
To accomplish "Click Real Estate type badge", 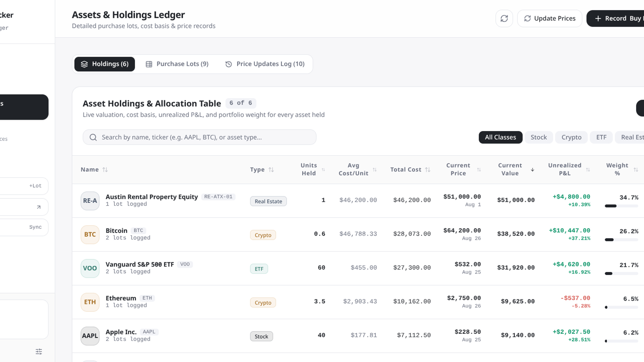I will tap(268, 201).
